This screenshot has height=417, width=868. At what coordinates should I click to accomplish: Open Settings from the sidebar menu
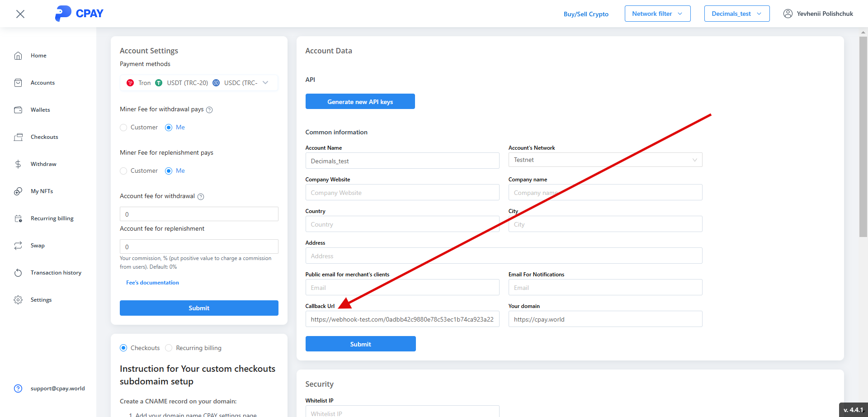[41, 300]
